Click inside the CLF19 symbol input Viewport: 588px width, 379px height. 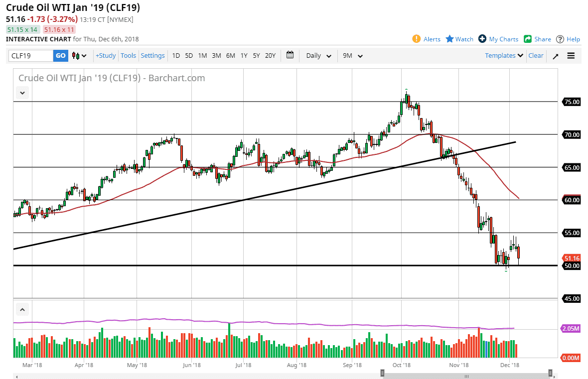point(30,55)
